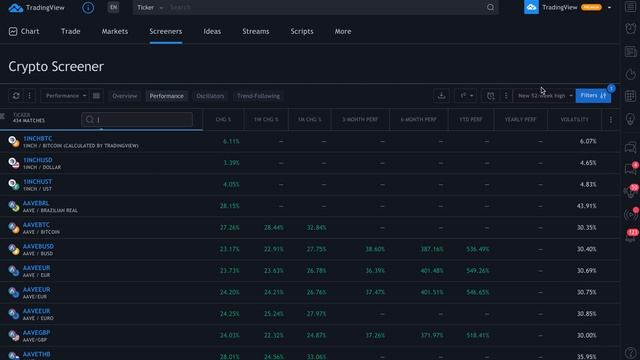Viewport: 640px width, 360px height.
Task: Toggle the table view layout icon
Action: click(96, 96)
